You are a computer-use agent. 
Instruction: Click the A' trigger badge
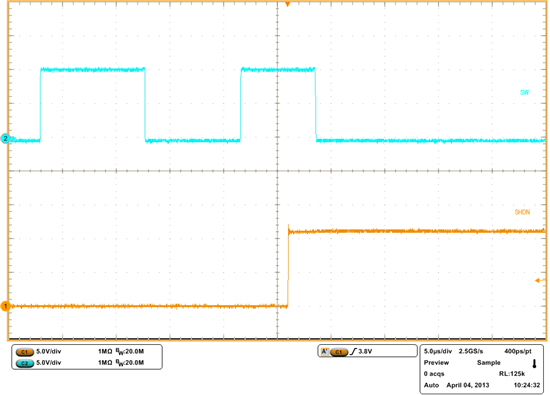(325, 352)
